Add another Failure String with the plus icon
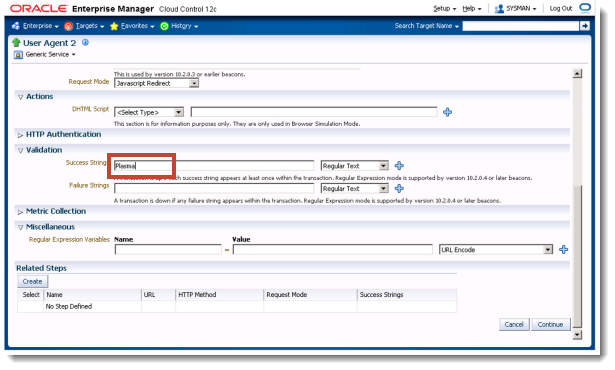Screen dimensions: 615x370 point(399,188)
